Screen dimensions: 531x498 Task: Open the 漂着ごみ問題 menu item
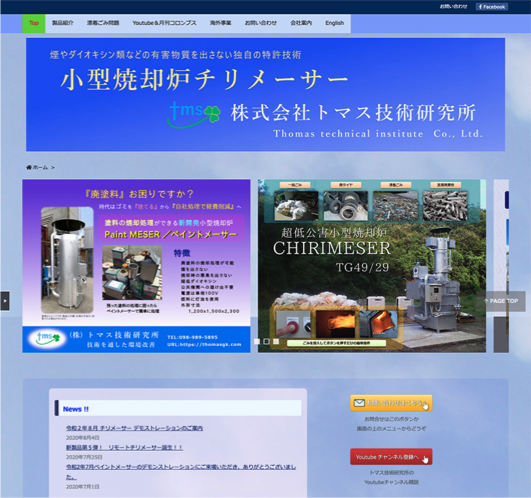coord(103,23)
